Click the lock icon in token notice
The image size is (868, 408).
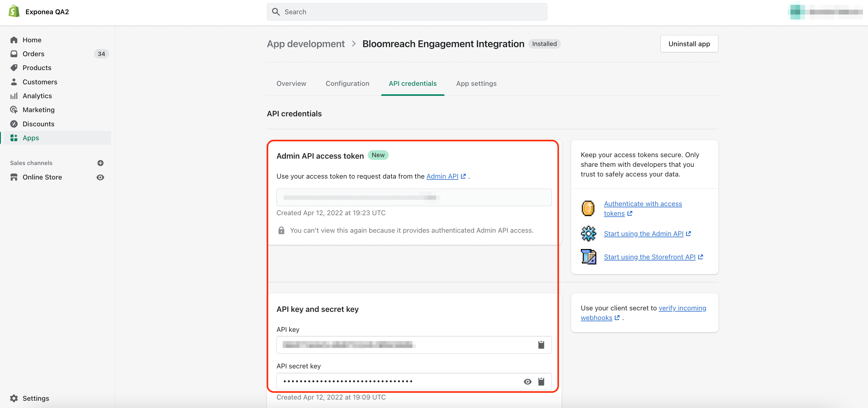point(281,230)
